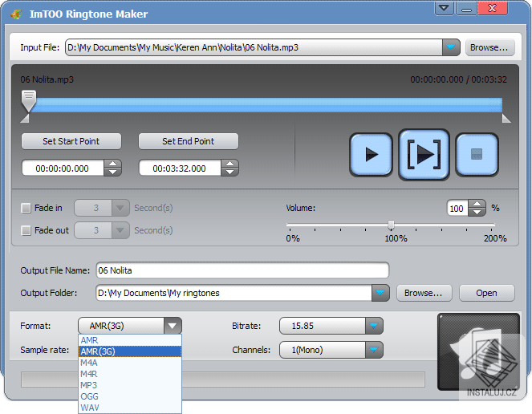This screenshot has width=532, height=414.
Task: Collapse the Format dropdown arrow
Action: (x=173, y=326)
